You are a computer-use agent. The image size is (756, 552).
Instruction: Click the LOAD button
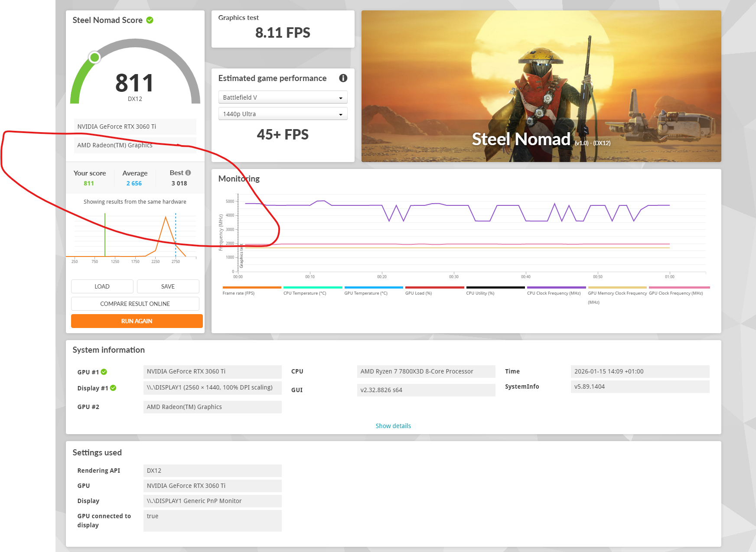click(x=102, y=286)
